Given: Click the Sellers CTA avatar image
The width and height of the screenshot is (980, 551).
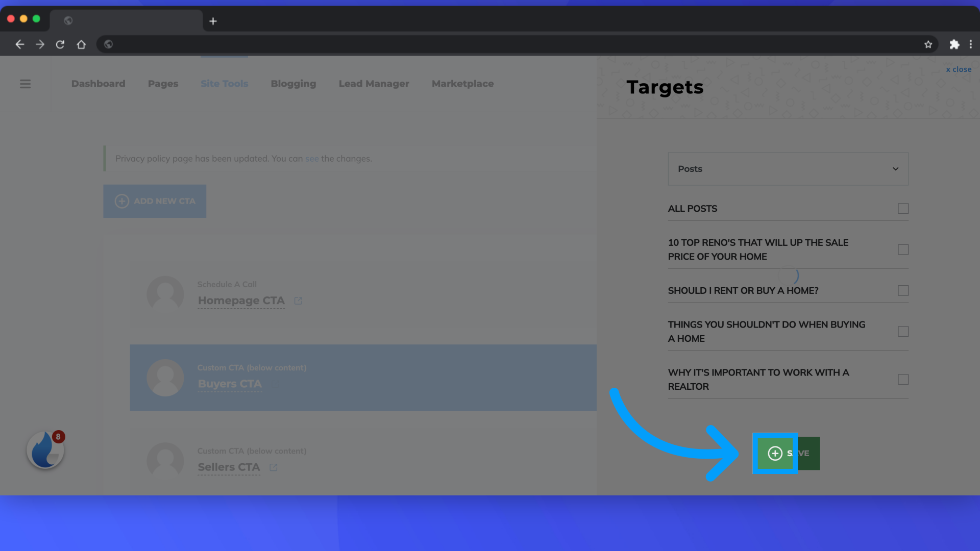Looking at the screenshot, I should tap(165, 461).
